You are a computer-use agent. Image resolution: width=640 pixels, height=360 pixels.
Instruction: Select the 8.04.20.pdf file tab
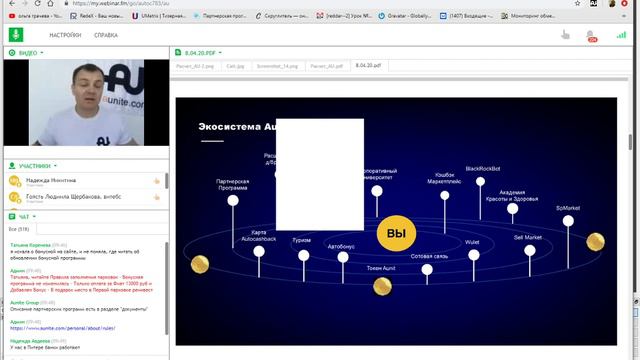click(368, 65)
